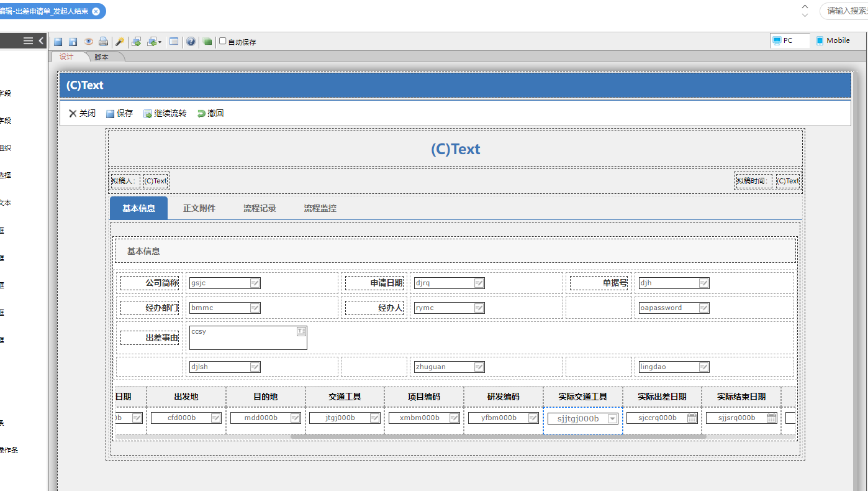The width and height of the screenshot is (868, 491).
Task: Click the green arrow icon right of the wand
Action: (137, 42)
